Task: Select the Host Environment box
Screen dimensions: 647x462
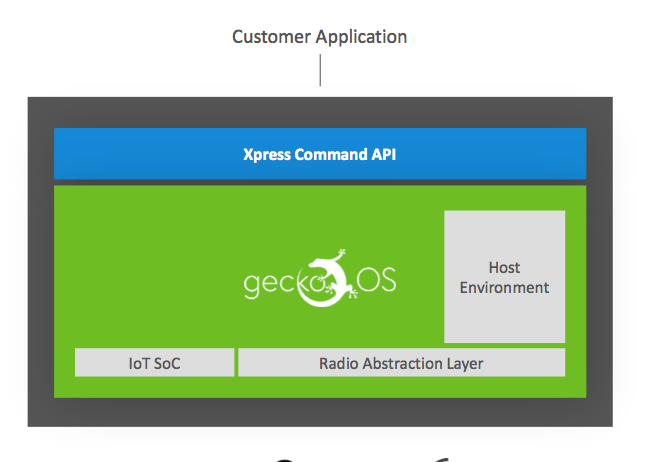Action: (504, 277)
